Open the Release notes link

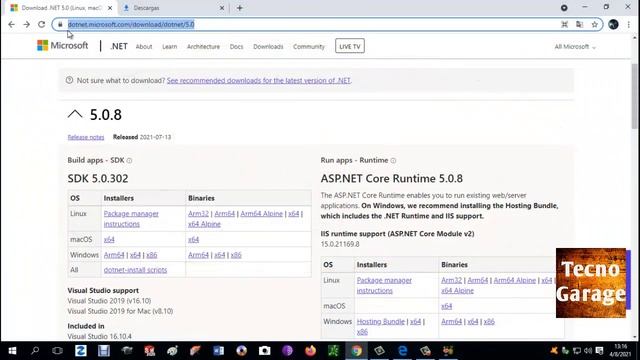[86, 137]
